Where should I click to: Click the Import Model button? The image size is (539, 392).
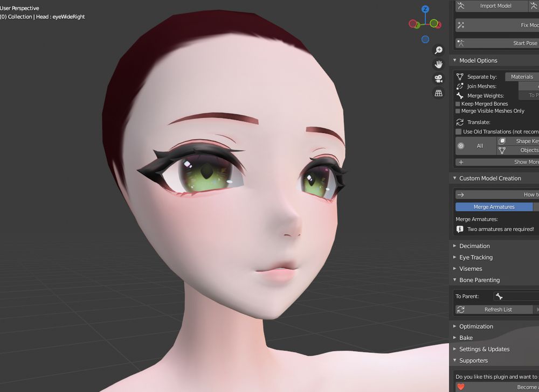pyautogui.click(x=492, y=6)
